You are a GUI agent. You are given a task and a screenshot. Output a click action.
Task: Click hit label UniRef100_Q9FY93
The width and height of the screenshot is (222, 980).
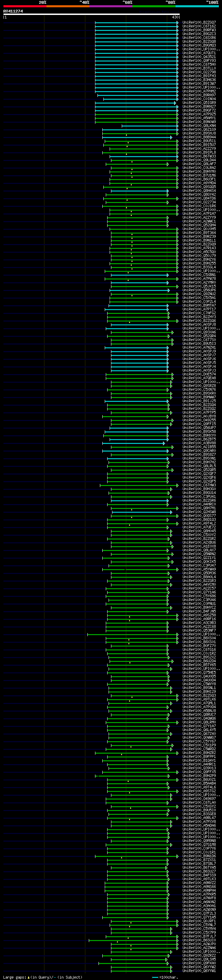(199, 60)
